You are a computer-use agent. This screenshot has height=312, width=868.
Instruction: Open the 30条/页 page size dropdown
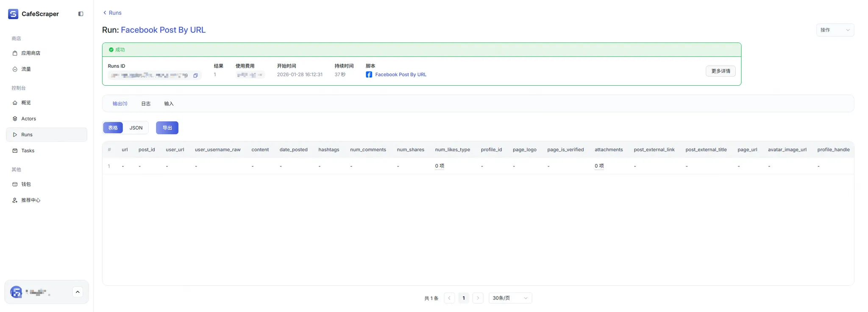(510, 298)
